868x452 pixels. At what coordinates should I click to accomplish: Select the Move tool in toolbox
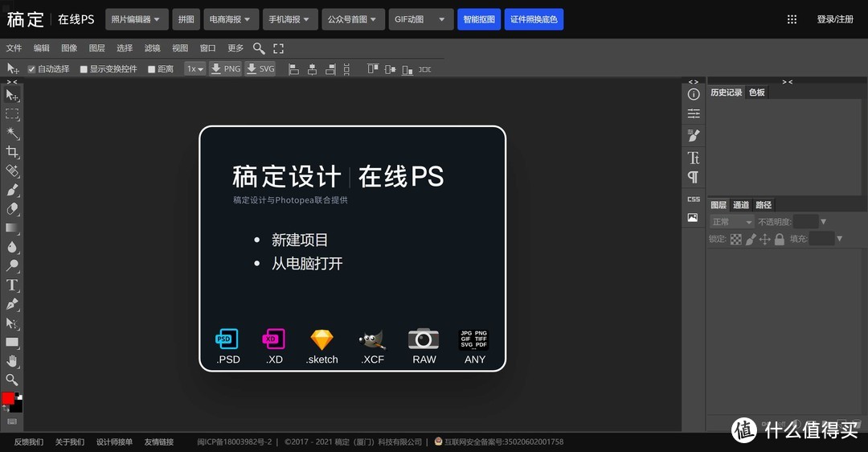[11, 95]
